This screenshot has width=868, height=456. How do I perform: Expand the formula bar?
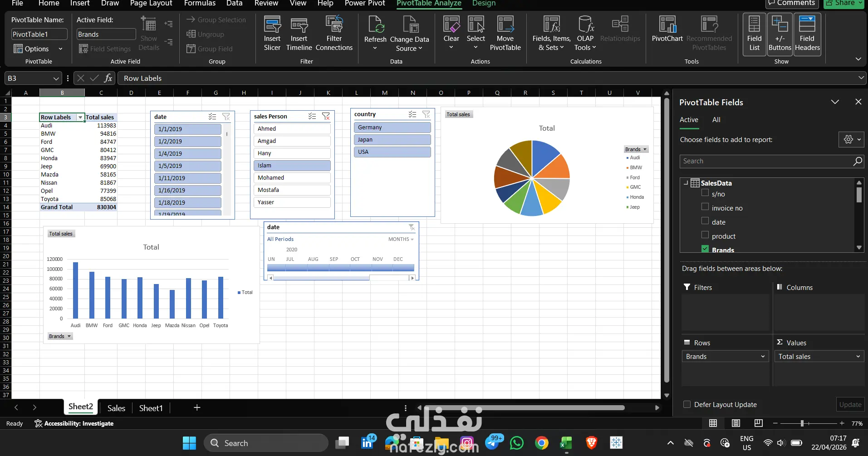point(861,78)
